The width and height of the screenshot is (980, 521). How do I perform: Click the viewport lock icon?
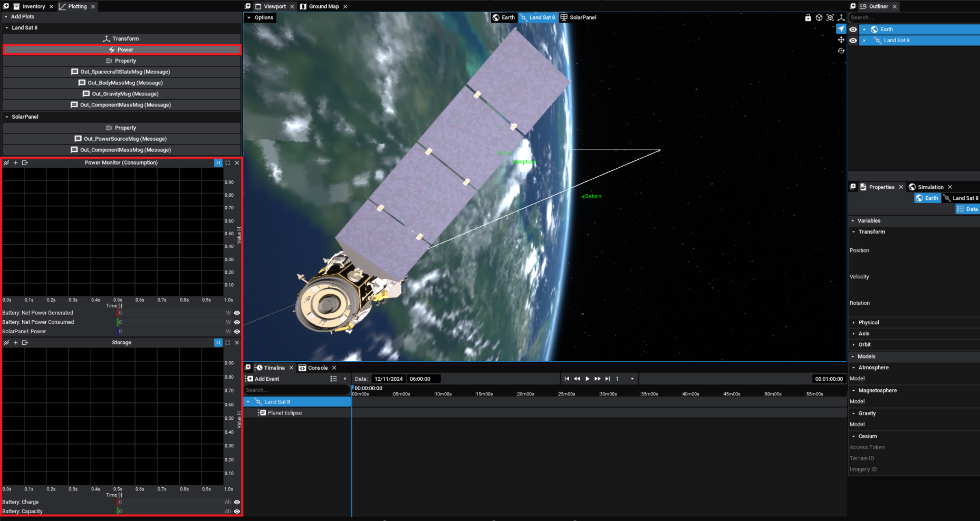[x=808, y=17]
